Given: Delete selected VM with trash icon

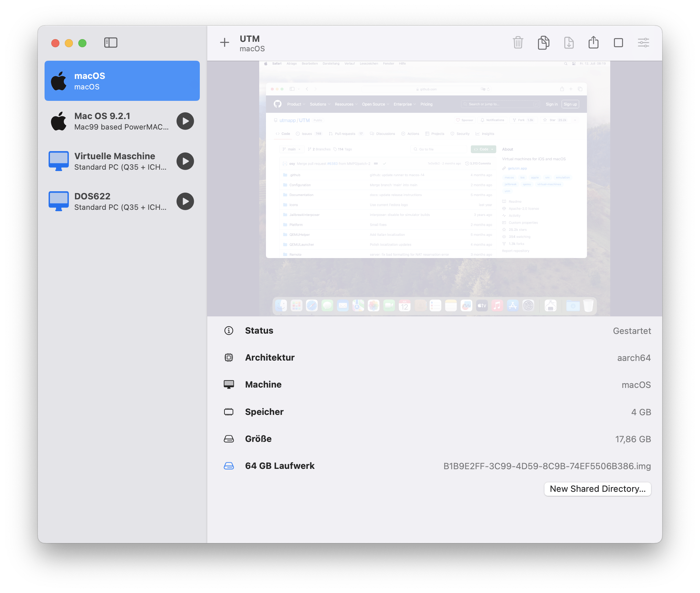Looking at the screenshot, I should point(518,43).
